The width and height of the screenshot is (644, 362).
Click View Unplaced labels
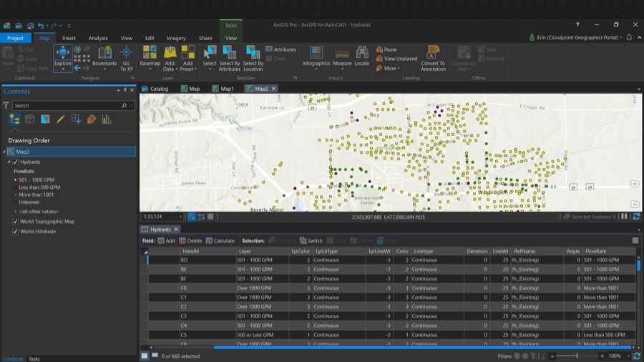pyautogui.click(x=396, y=59)
